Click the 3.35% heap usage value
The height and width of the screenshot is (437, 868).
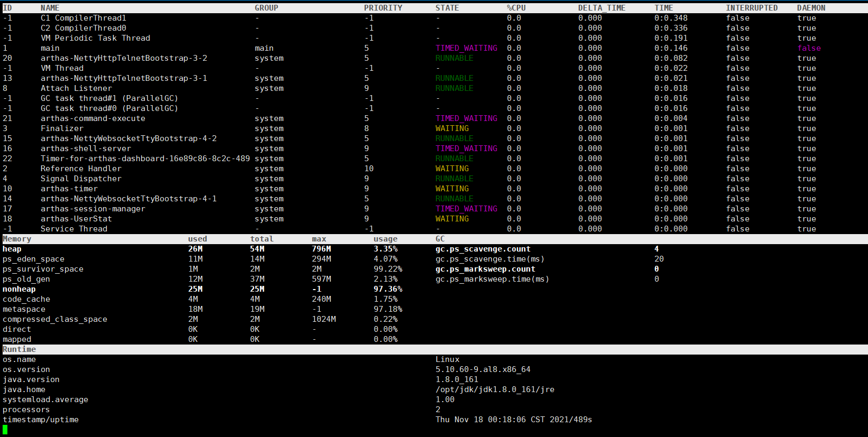(x=386, y=249)
